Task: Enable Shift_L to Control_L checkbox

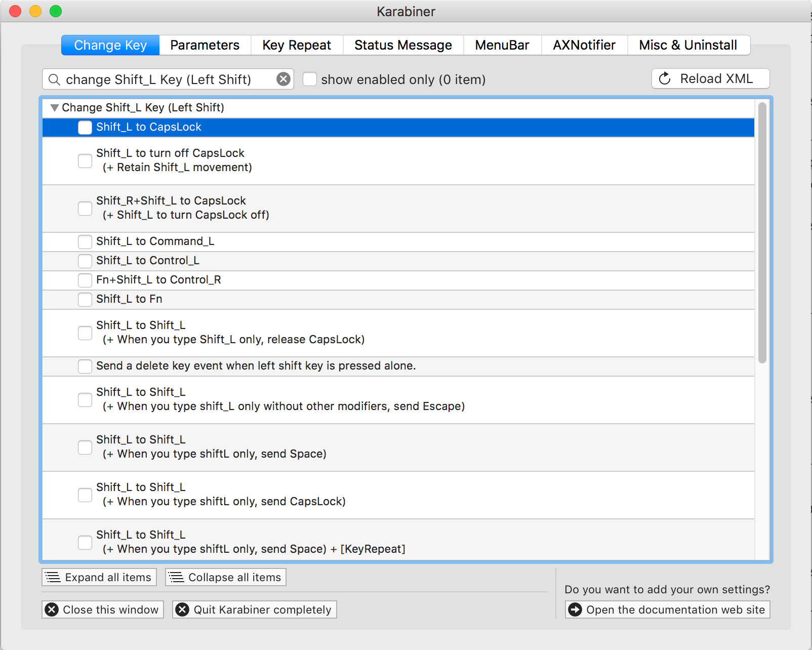Action: tap(85, 261)
